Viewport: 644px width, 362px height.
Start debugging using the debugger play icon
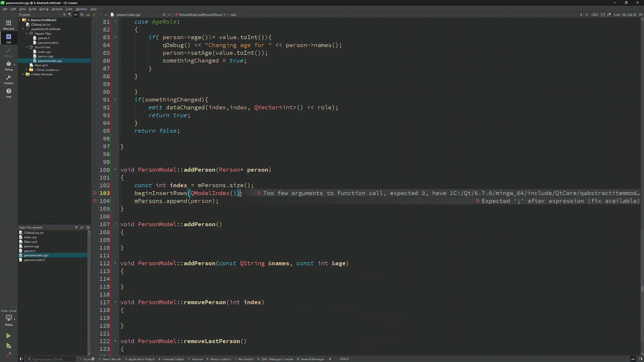(8, 346)
